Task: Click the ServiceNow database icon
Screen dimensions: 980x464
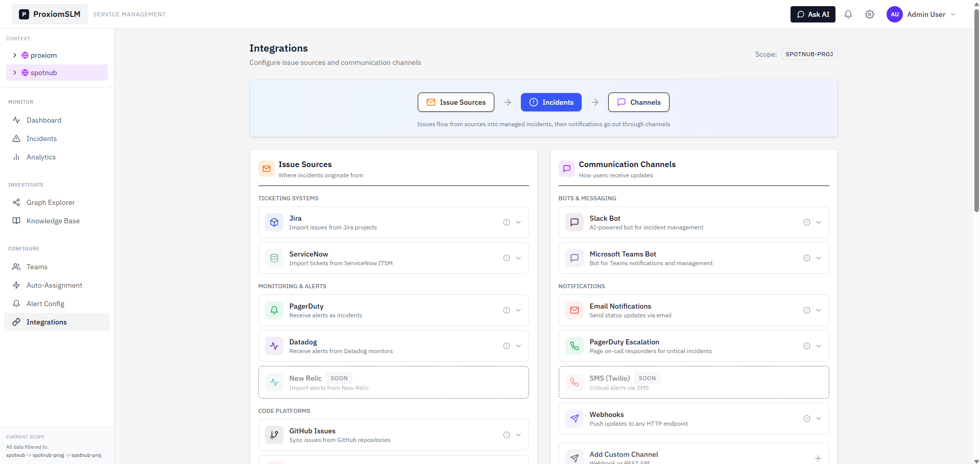Action: pos(274,258)
